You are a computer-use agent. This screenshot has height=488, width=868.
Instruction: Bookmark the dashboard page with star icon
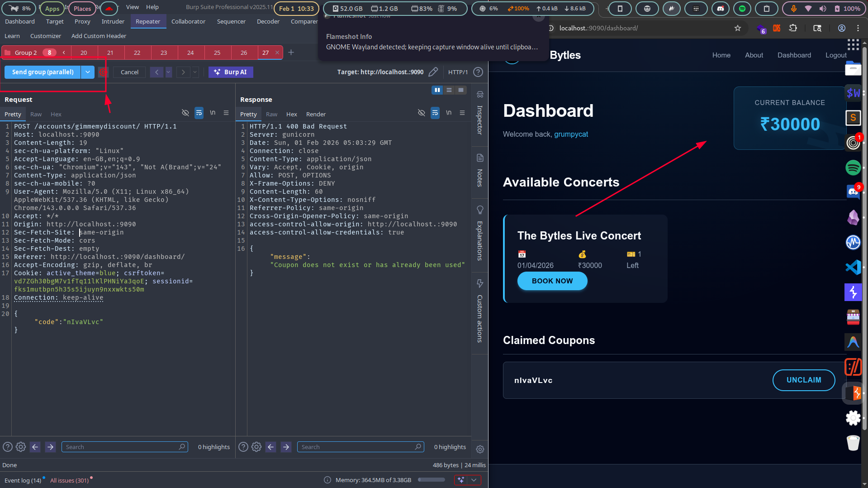(738, 28)
